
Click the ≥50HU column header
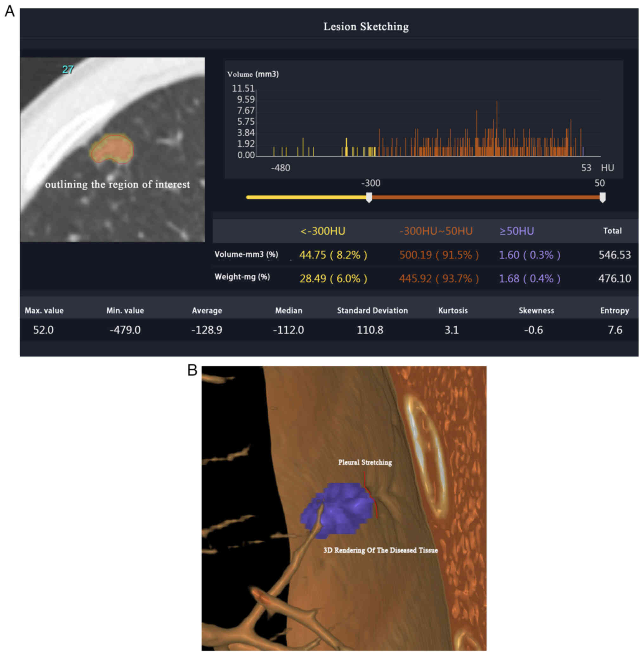point(517,231)
